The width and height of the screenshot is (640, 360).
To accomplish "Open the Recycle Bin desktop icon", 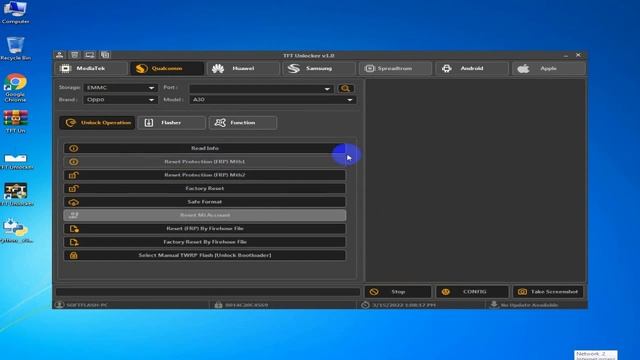I will (16, 48).
